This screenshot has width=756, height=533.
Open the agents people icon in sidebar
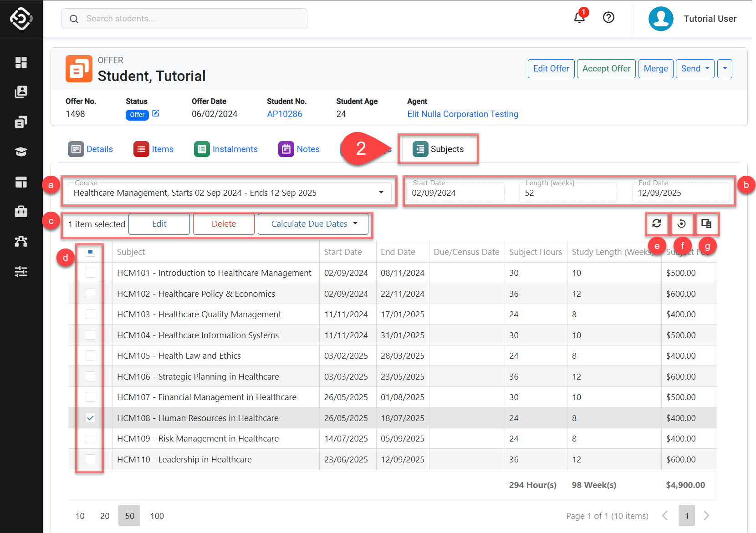(x=21, y=242)
